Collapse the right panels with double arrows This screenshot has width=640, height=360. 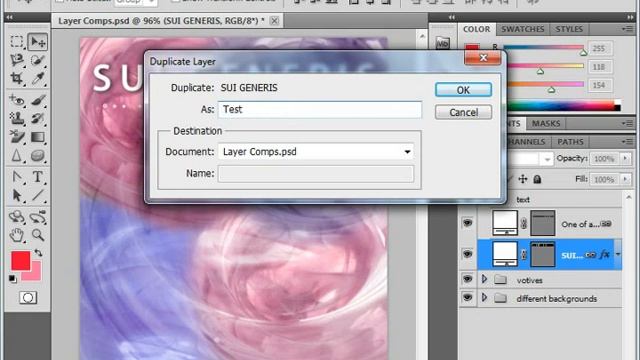point(631,17)
